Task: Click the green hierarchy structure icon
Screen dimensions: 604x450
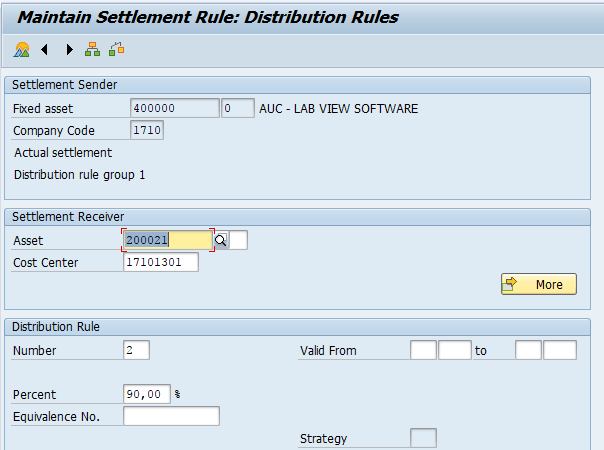Action: click(93, 49)
